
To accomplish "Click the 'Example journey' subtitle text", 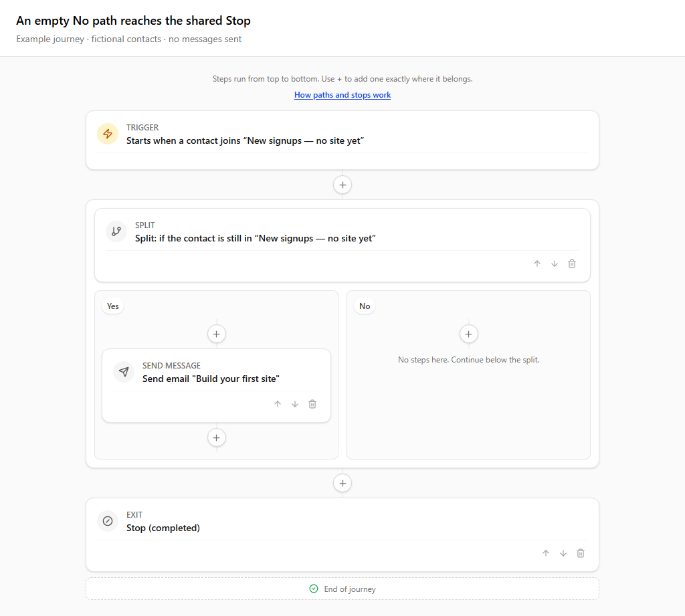I will point(50,39).
